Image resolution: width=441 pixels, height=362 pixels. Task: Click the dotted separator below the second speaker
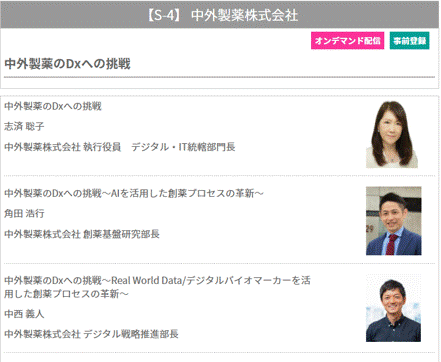click(x=219, y=263)
